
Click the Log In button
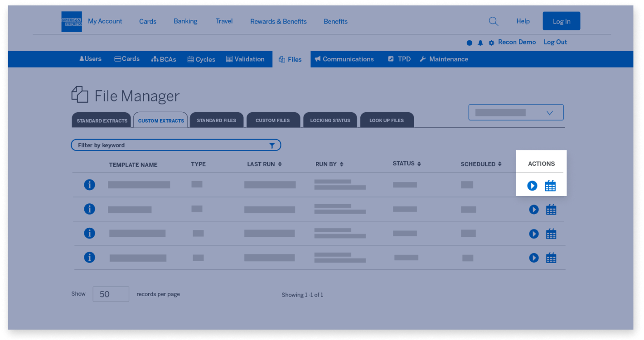pos(561,21)
